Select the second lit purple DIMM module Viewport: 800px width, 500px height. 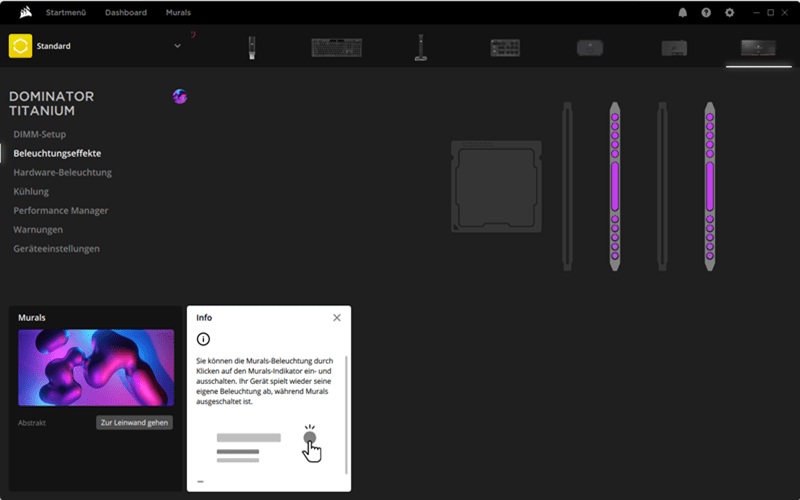pos(615,186)
